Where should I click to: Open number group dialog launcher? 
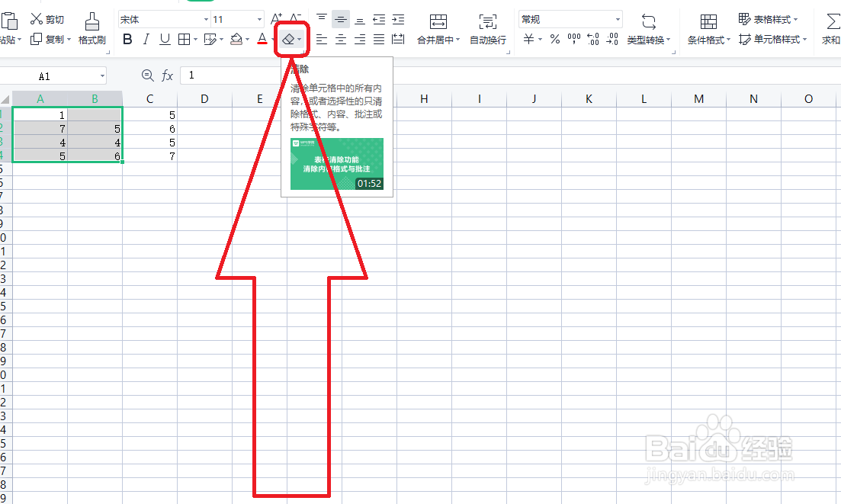tap(673, 53)
